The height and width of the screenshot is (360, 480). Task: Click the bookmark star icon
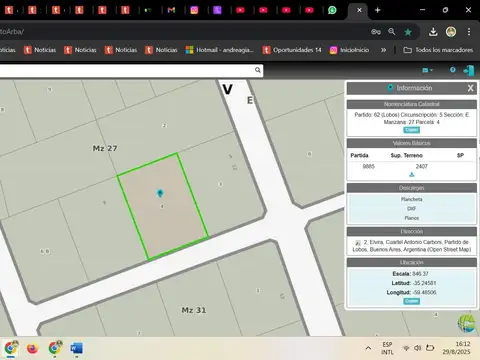(408, 32)
